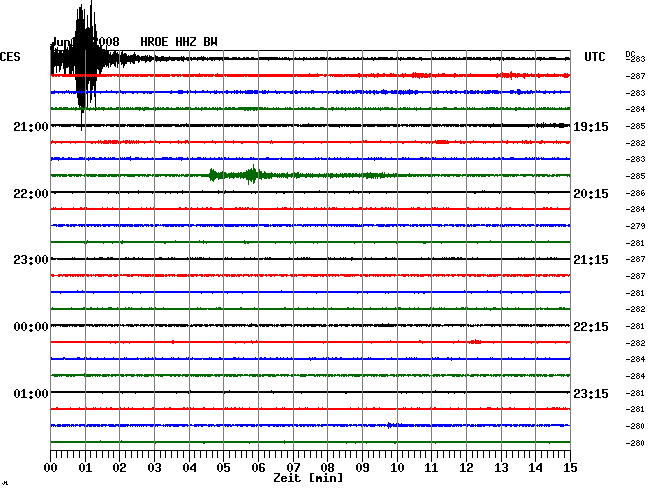Click minute tick label 04
The width and height of the screenshot is (650, 494).
point(189,468)
